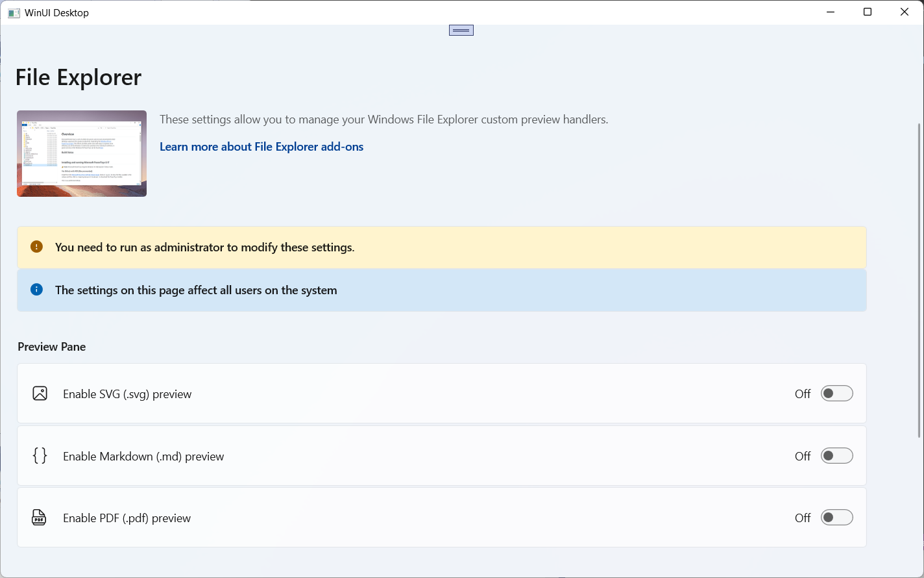Viewport: 924px width, 578px height.
Task: Click the SVG preview image icon
Action: click(x=40, y=394)
